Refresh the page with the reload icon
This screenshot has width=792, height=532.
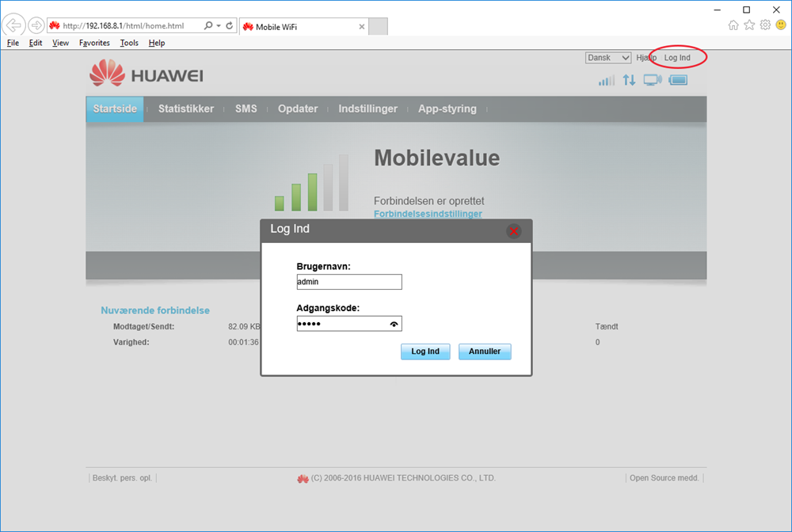click(x=230, y=25)
